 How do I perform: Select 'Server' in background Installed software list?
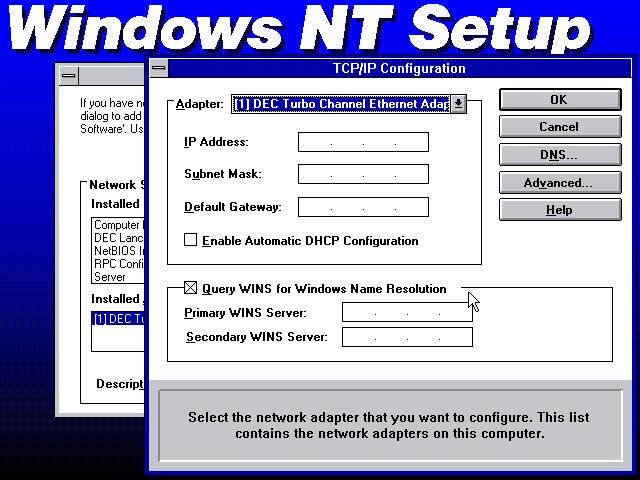[118, 277]
